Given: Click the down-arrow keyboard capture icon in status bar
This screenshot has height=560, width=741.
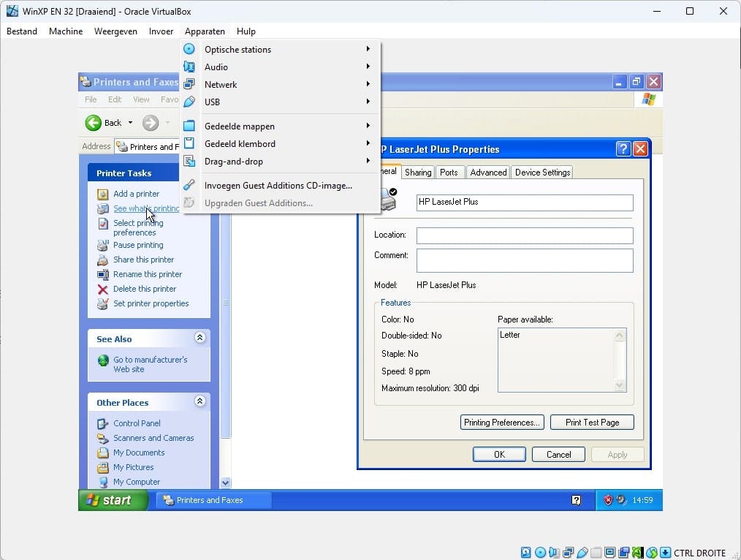Looking at the screenshot, I should 666,553.
